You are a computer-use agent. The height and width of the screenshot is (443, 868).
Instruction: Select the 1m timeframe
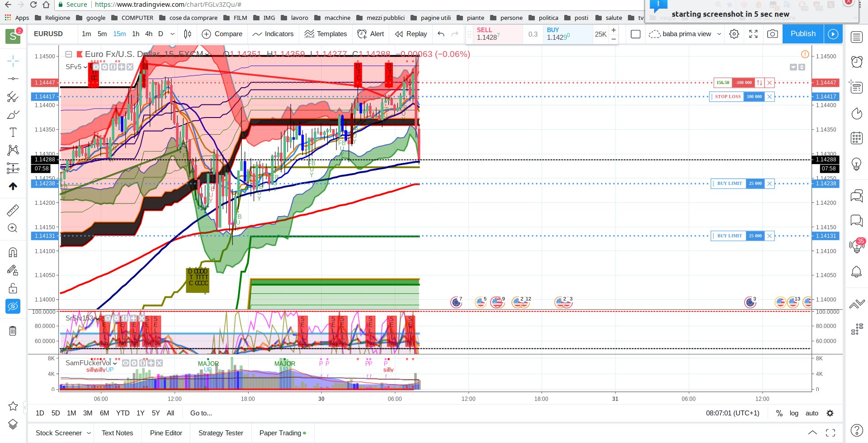pyautogui.click(x=86, y=34)
